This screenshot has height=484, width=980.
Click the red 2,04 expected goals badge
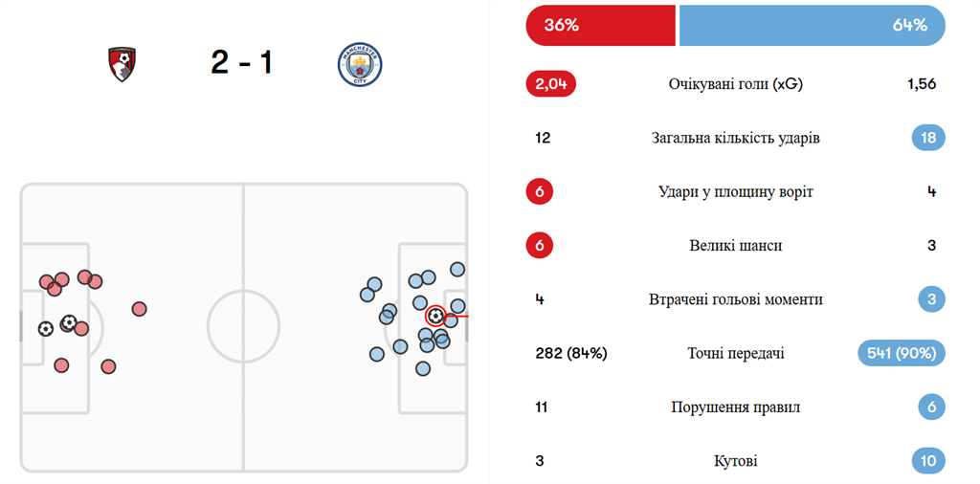[551, 84]
